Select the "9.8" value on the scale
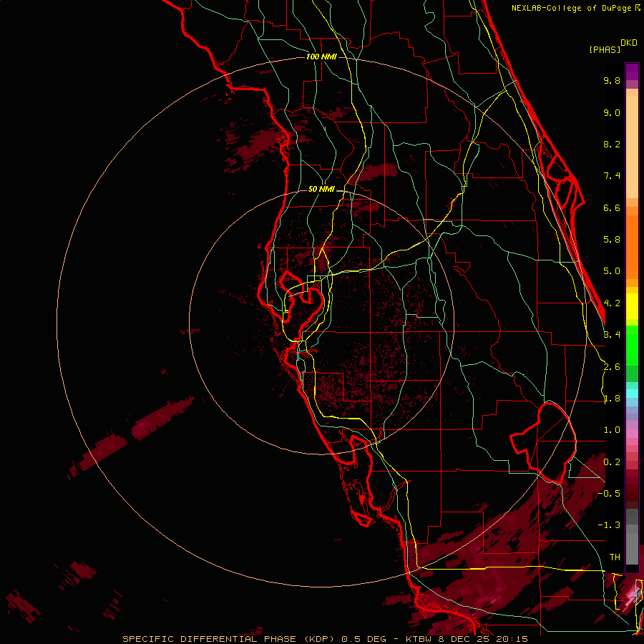 tap(612, 80)
